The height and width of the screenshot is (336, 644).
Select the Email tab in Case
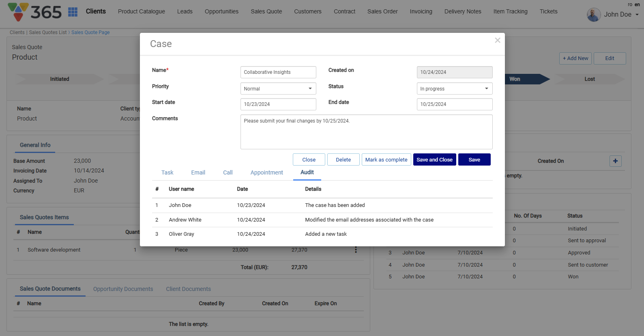click(x=198, y=172)
